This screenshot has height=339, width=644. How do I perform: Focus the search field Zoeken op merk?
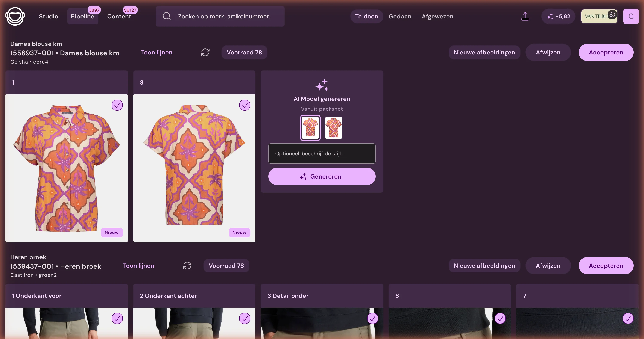coord(220,17)
